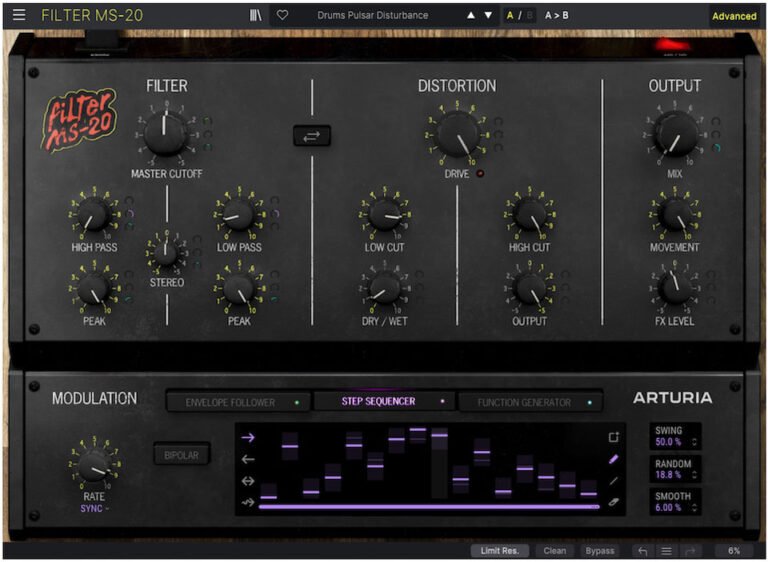Screen dimensions: 768x562
Task: Click the Low Pass knob
Action: tap(239, 215)
